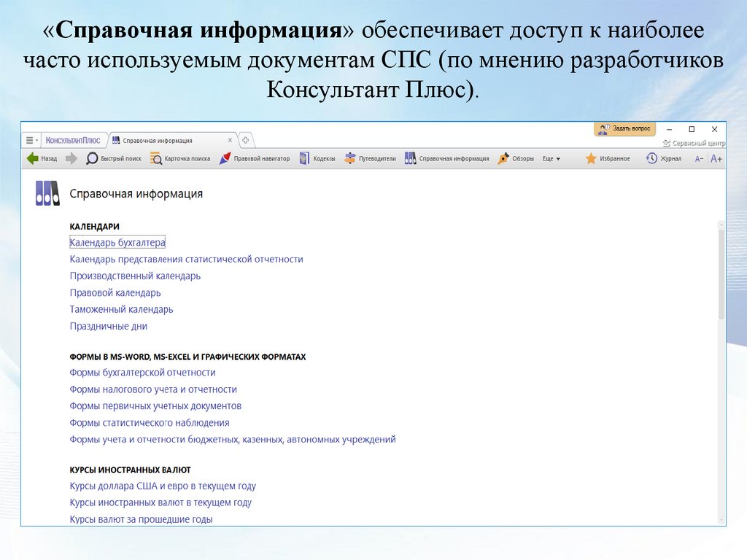The width and height of the screenshot is (747, 560).
Task: Open Курсы валют за прошедшие годы
Action: 141,519
